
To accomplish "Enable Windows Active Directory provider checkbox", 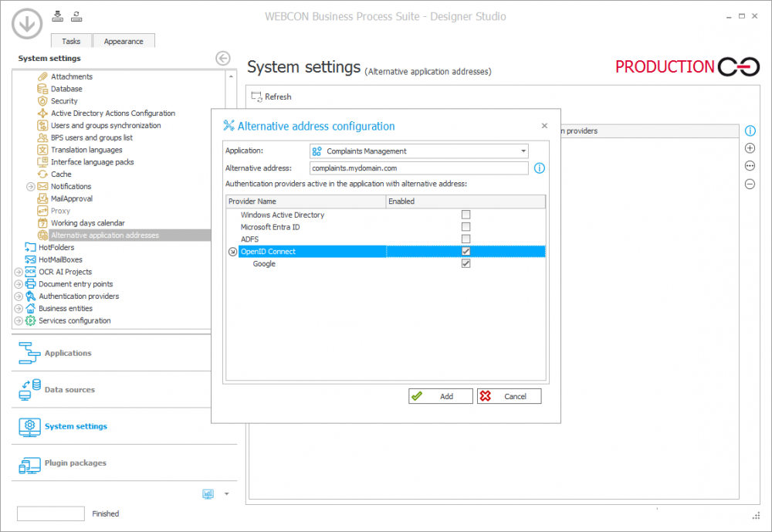I will 466,215.
